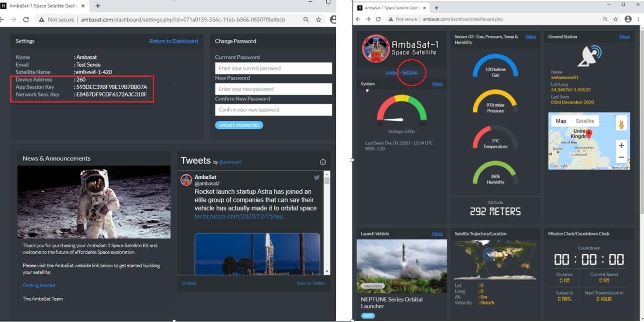Click the NEPTUNE rocket launch image
The image size is (644, 322).
[x=401, y=266]
